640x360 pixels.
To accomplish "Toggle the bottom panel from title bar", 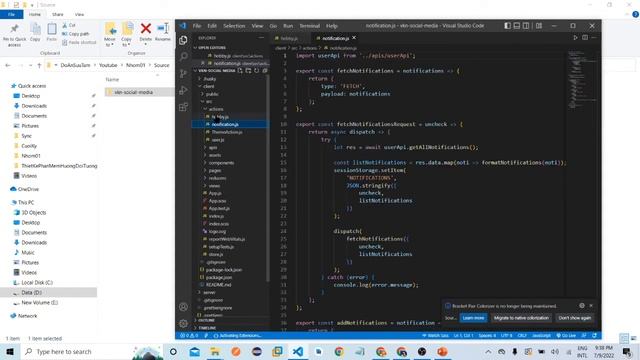I will point(517,26).
